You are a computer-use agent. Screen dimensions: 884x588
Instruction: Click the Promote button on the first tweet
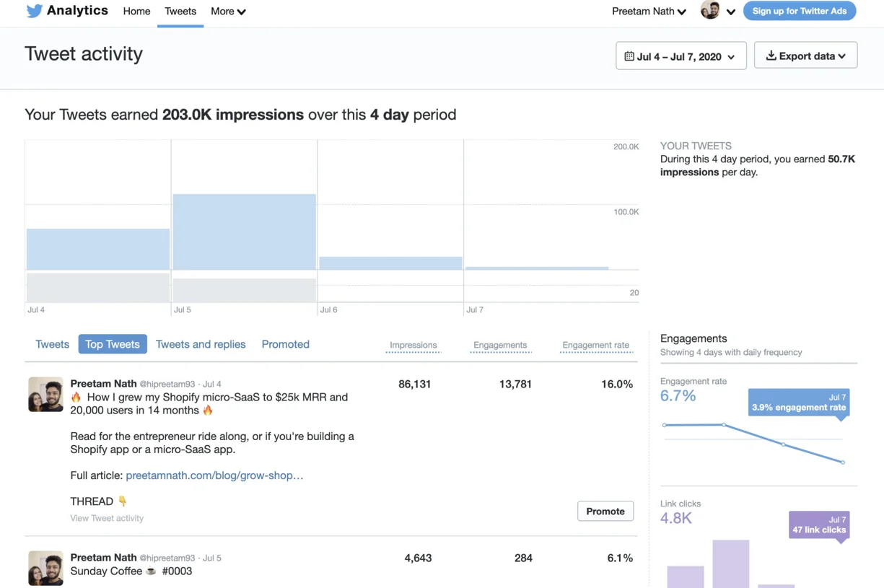[x=605, y=511]
